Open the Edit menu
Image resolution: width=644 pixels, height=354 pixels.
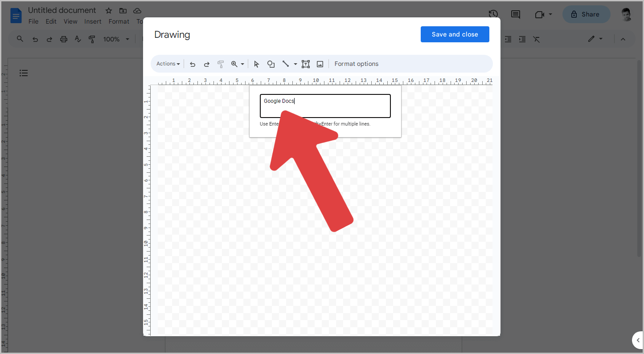point(51,21)
